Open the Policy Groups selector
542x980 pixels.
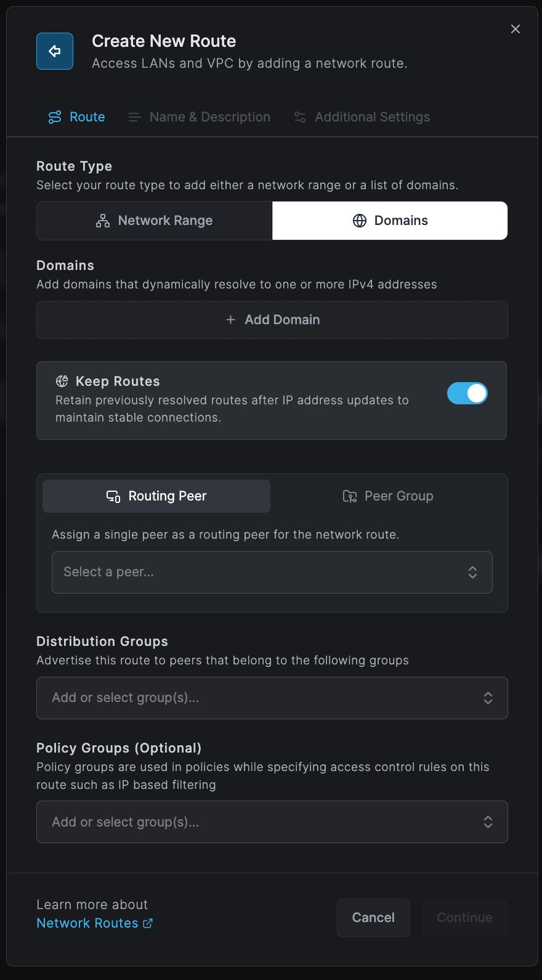click(x=272, y=822)
